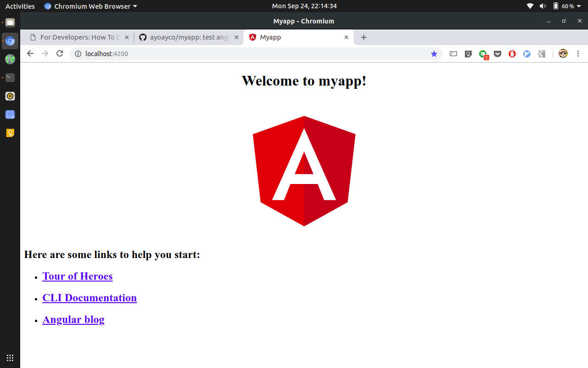This screenshot has width=588, height=368.
Task: Click the bookmark star in address bar
Action: pos(434,54)
